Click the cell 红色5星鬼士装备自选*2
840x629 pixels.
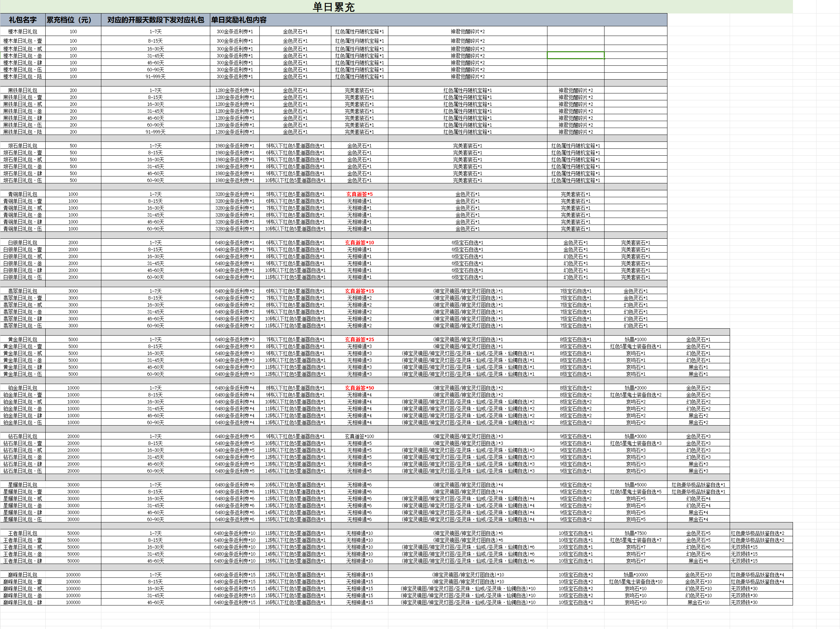(636, 395)
